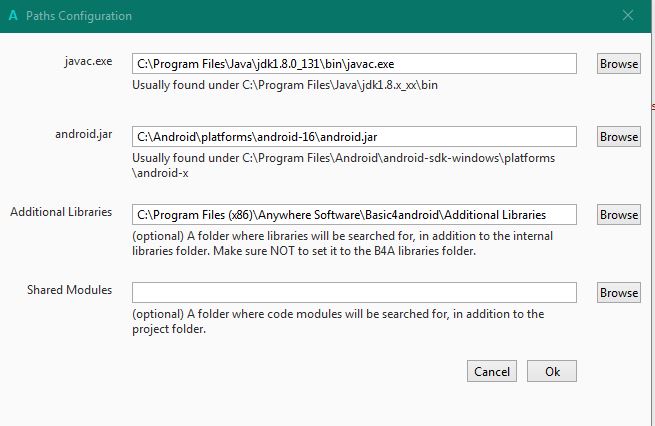Confirm the paths with Ok
Screen dimensions: 655x426
552,372
